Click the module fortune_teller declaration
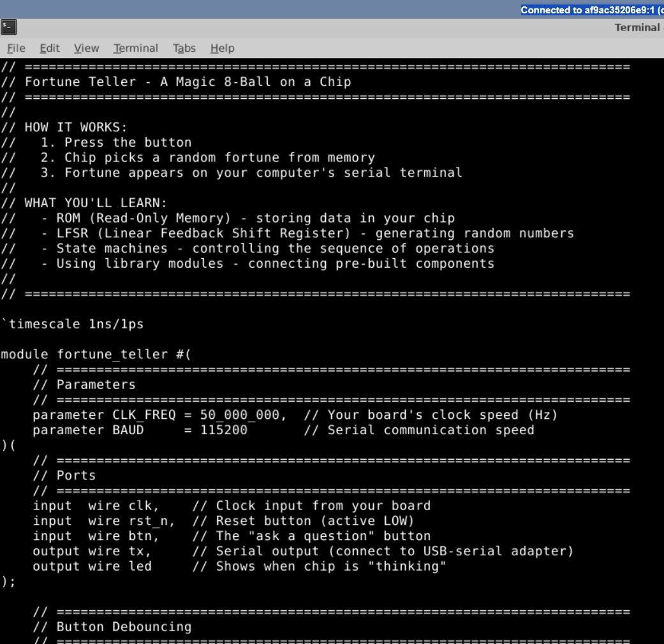This screenshot has height=644, width=664. (x=96, y=355)
